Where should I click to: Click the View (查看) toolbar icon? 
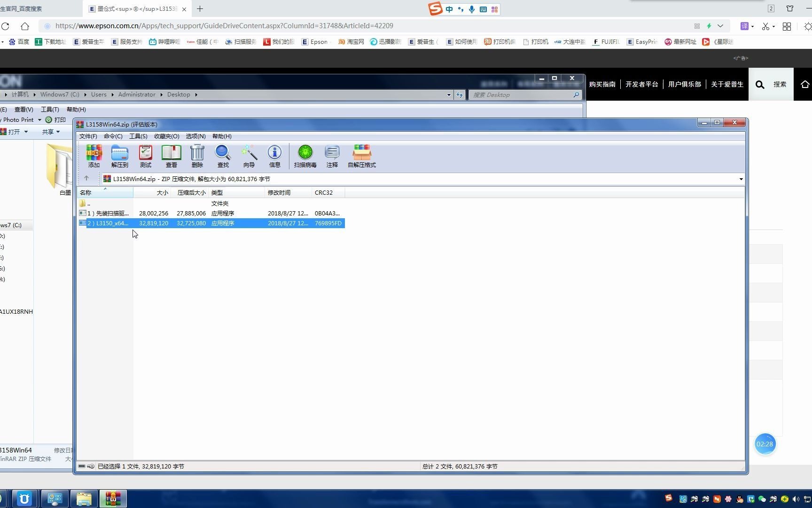coord(172,156)
